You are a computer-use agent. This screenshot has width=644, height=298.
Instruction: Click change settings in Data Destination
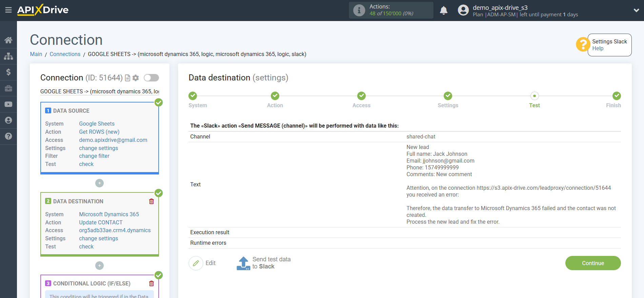tap(99, 238)
